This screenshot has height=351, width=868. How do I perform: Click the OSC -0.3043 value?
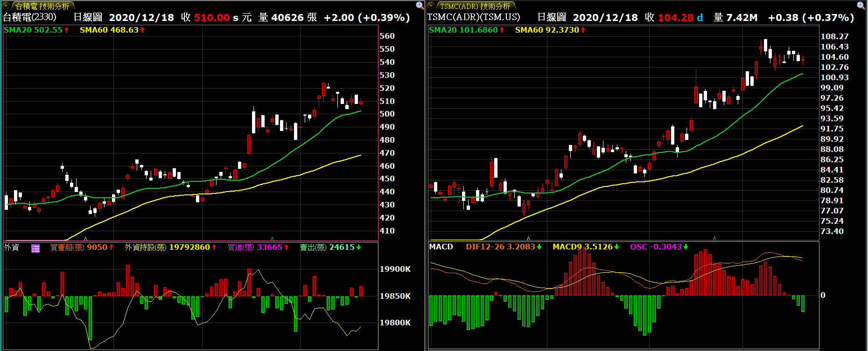[659, 247]
